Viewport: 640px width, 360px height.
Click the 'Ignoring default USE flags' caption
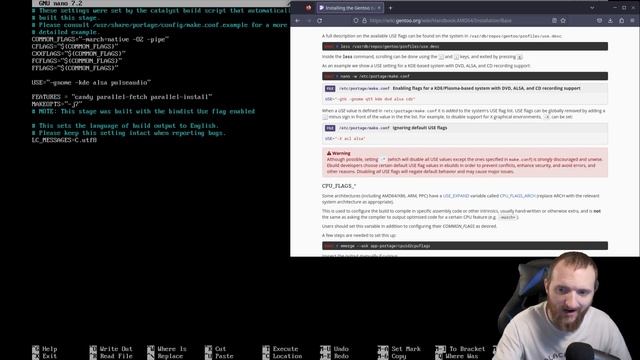420,128
